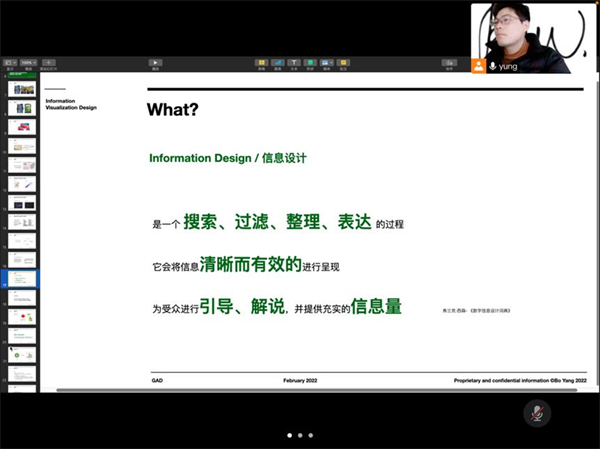Viewport: 600px width, 449px height.
Task: Go to the third page indicator dot
Action: [311, 435]
